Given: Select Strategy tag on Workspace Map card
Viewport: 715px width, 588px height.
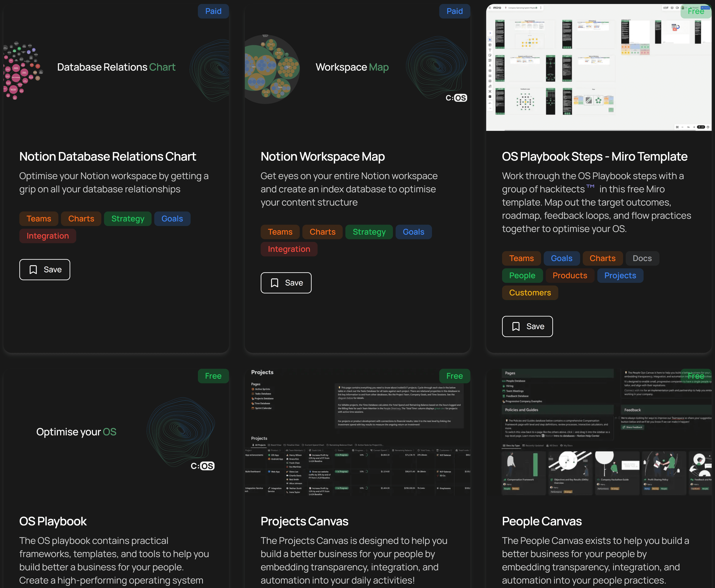Looking at the screenshot, I should (369, 232).
